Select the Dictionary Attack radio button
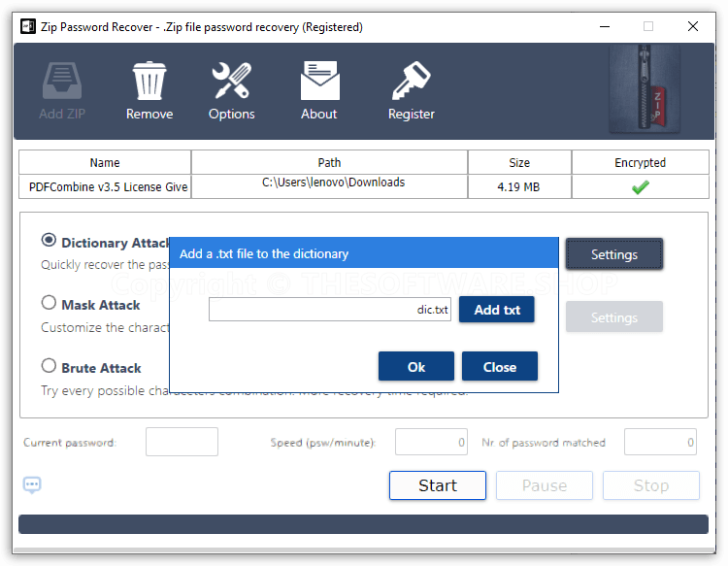 (49, 240)
